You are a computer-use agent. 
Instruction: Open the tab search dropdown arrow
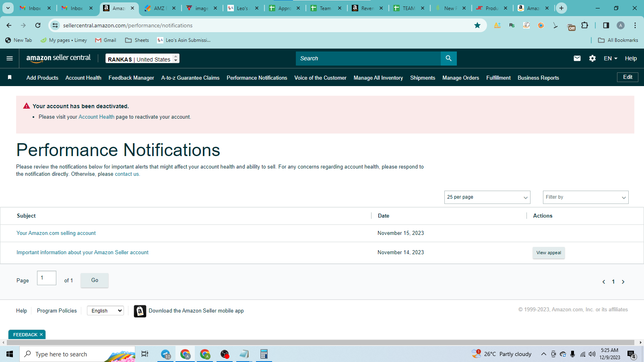coord(8,8)
